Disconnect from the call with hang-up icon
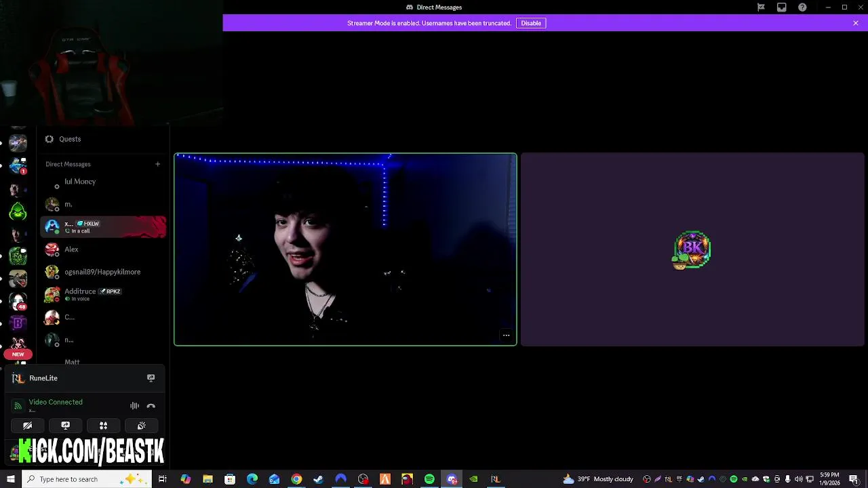This screenshot has height=488, width=868. point(151,406)
